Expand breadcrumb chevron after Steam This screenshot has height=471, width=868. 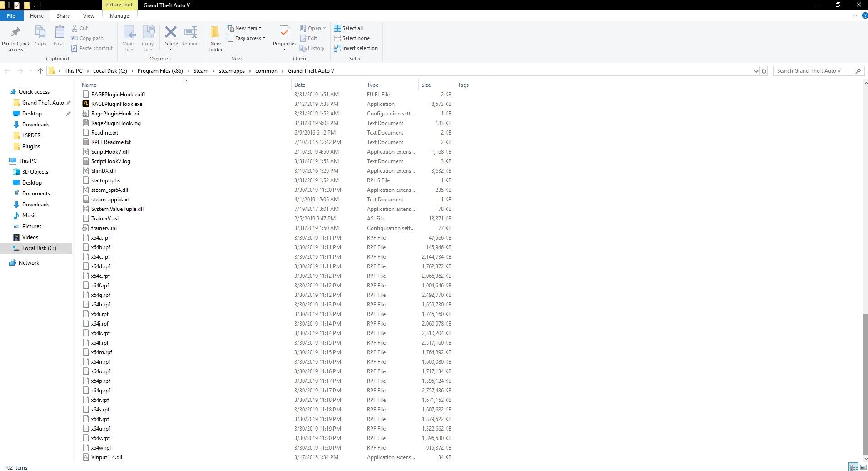[x=213, y=71]
